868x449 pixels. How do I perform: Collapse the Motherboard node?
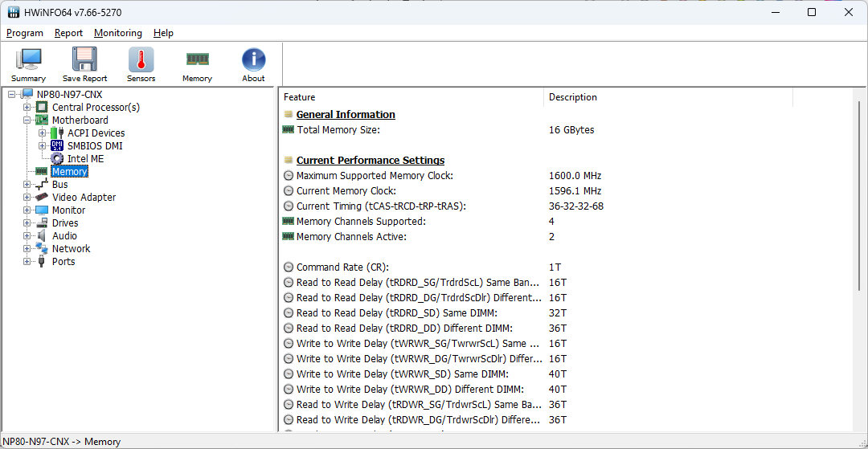(x=27, y=120)
